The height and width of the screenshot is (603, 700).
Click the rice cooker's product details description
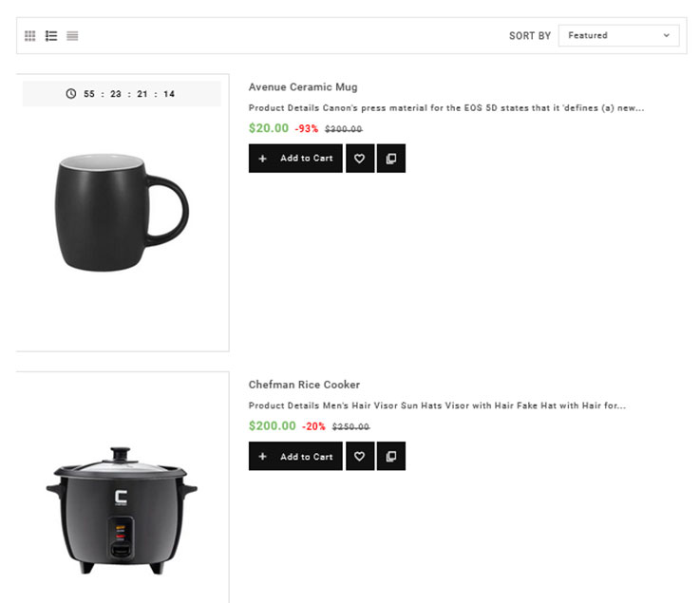[x=437, y=405]
